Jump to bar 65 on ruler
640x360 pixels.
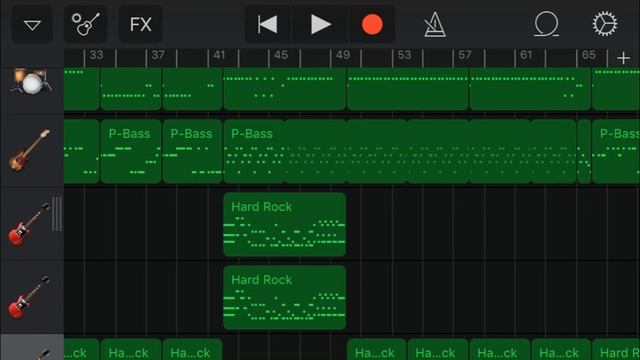tap(589, 55)
